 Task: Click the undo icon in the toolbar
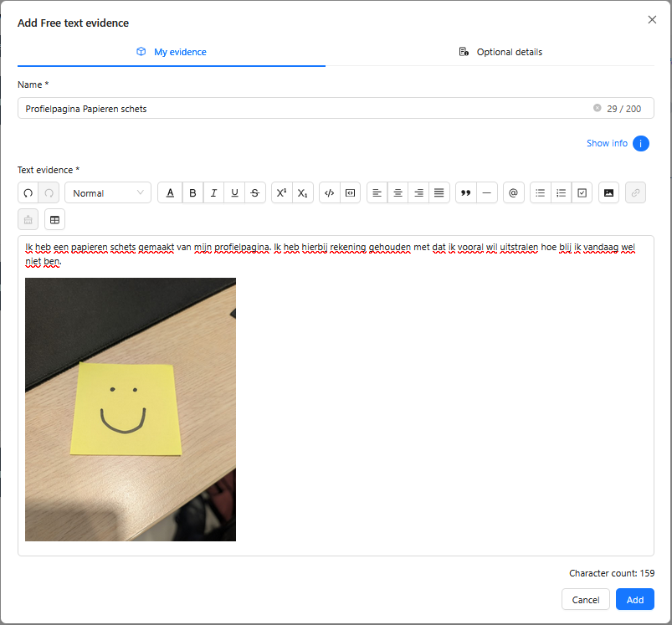click(x=28, y=192)
